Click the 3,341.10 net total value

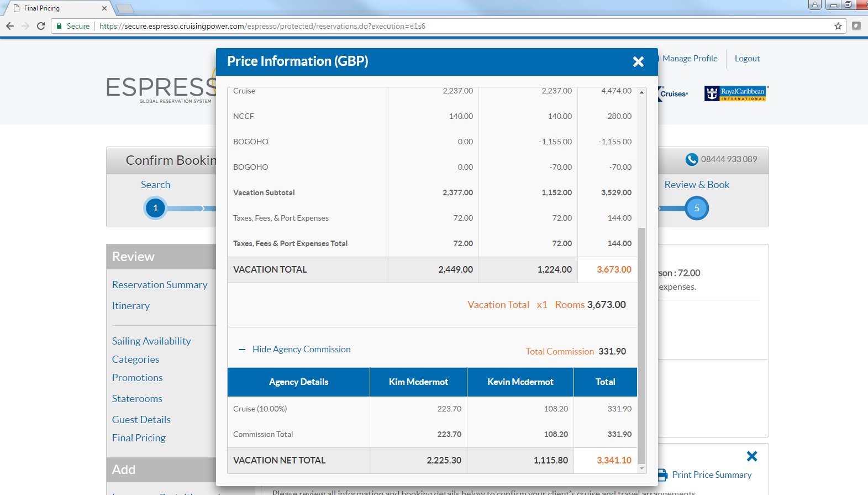click(x=614, y=461)
